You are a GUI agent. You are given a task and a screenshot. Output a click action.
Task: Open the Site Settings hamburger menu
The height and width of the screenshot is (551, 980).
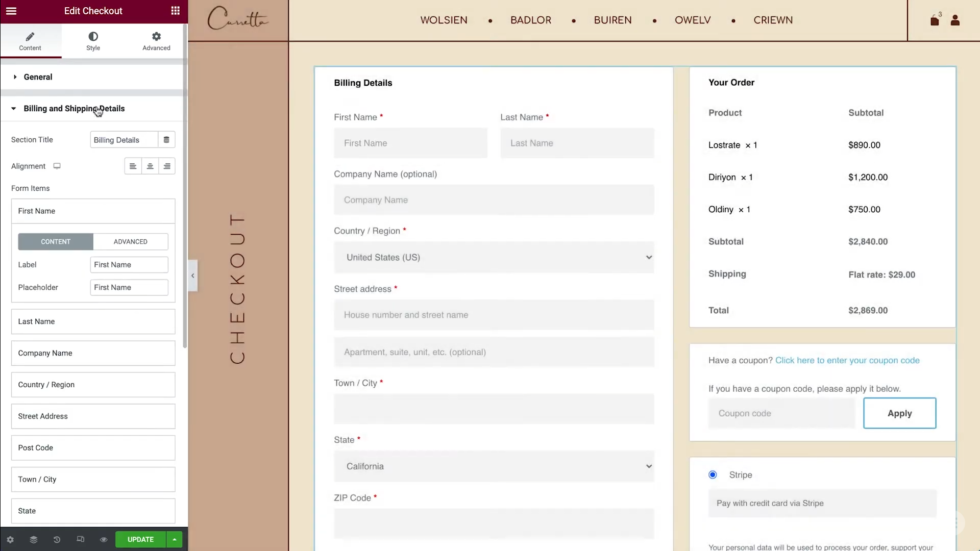[11, 11]
